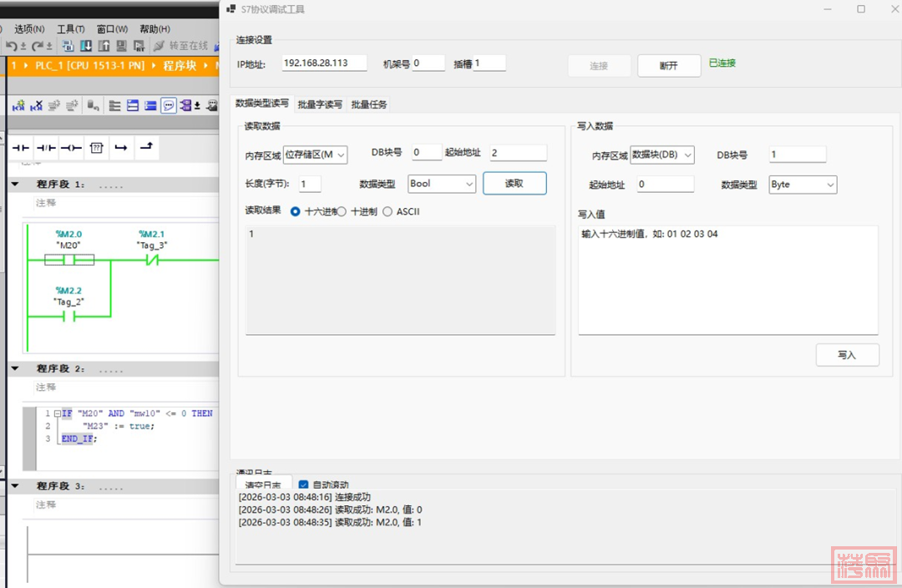Open the Byte data type dropdown

pyautogui.click(x=803, y=185)
